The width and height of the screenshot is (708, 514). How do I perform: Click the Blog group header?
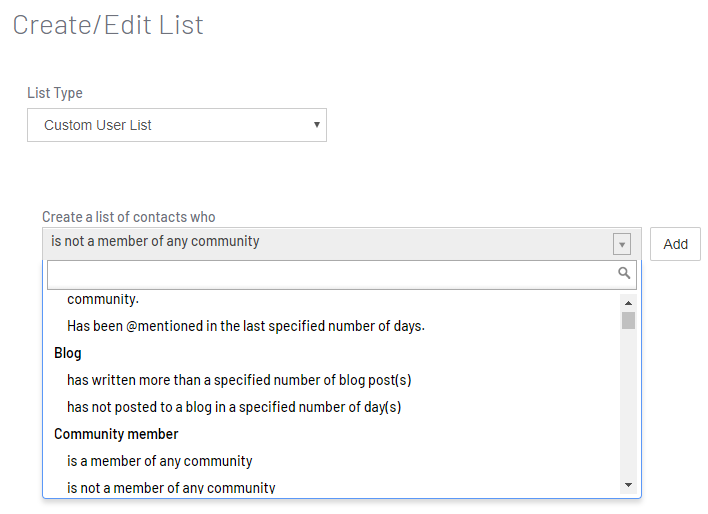68,353
